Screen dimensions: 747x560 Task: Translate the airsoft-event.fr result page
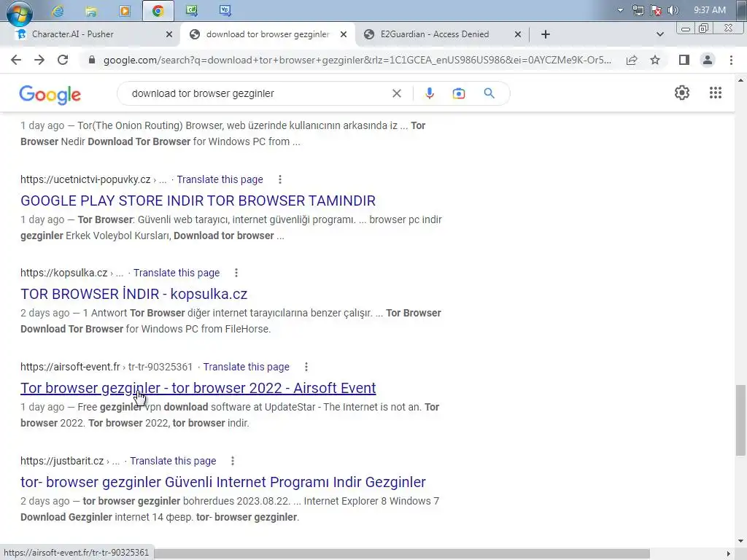pos(247,367)
